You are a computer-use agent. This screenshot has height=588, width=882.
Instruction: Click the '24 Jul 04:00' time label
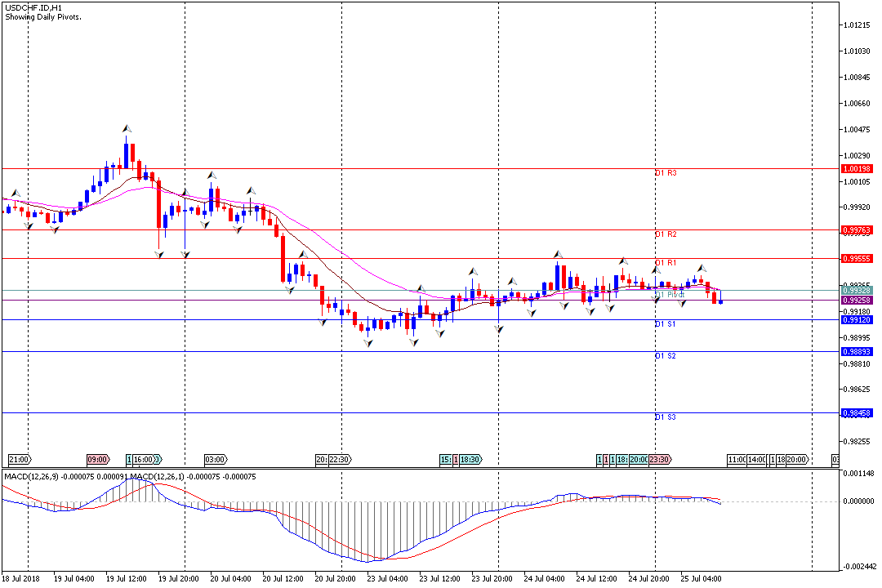pyautogui.click(x=545, y=579)
